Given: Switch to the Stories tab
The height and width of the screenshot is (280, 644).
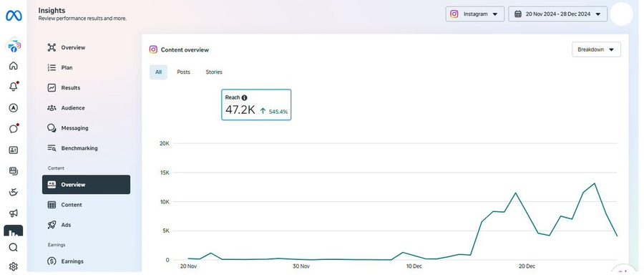Looking at the screenshot, I should click(214, 72).
